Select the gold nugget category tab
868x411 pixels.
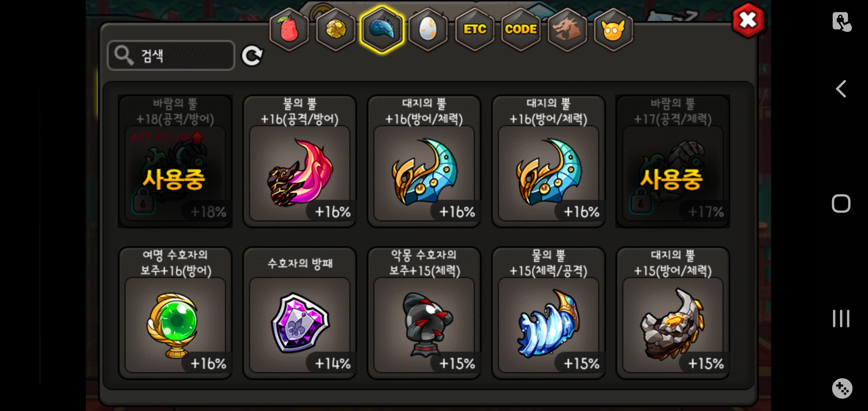tap(335, 30)
